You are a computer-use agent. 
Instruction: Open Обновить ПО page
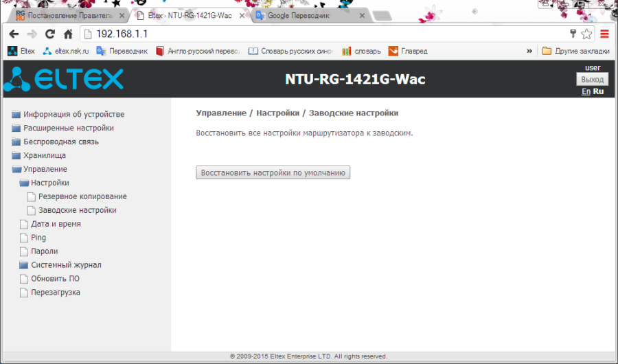click(x=49, y=278)
